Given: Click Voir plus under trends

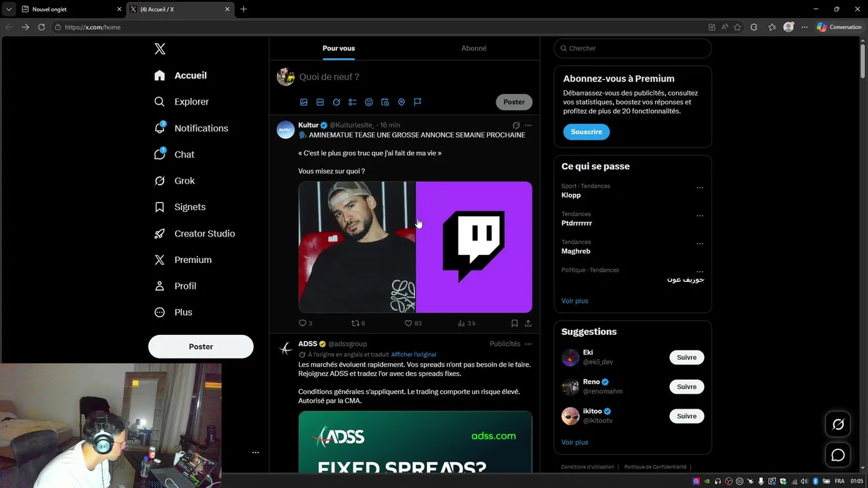Looking at the screenshot, I should click(x=575, y=301).
